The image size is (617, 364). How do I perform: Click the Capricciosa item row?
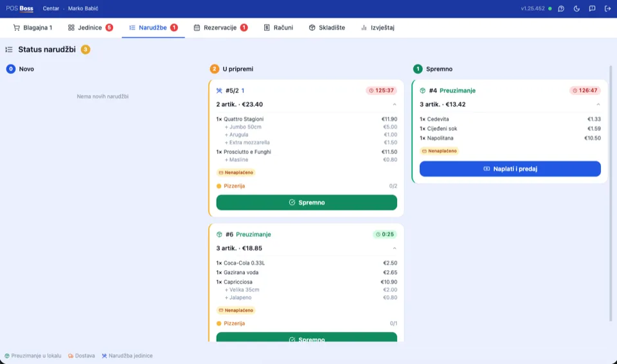pos(307,282)
